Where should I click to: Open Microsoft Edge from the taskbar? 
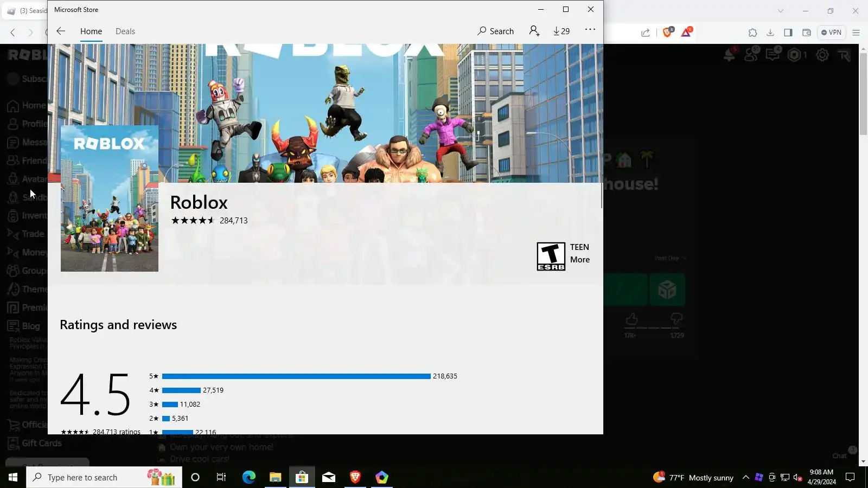pyautogui.click(x=248, y=478)
